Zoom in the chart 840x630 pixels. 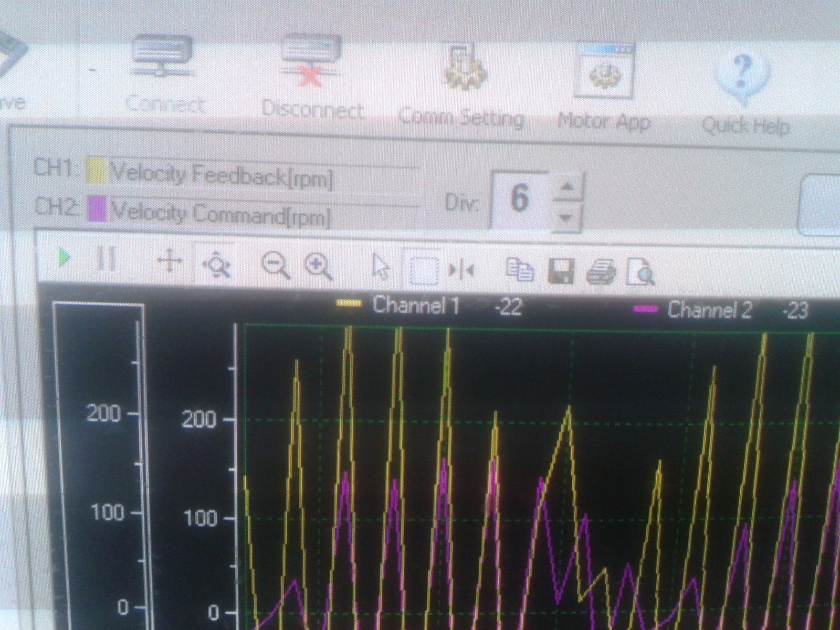click(x=319, y=267)
